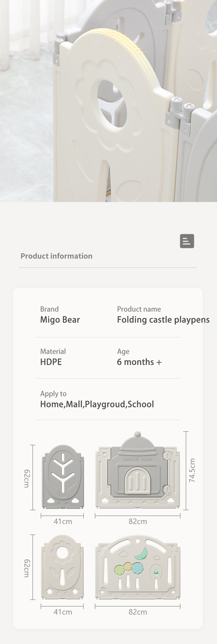Click the activity panel with colored gears
The height and width of the screenshot is (644, 217).
pos(138,567)
